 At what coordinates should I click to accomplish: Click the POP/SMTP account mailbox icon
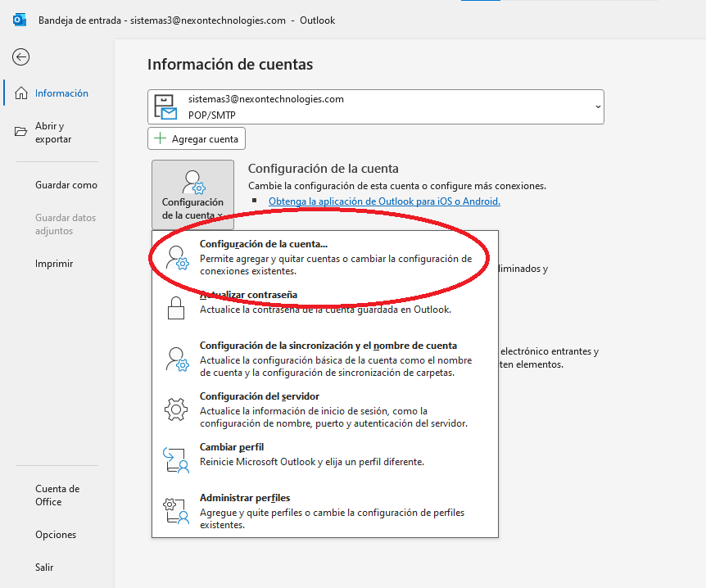[x=165, y=107]
